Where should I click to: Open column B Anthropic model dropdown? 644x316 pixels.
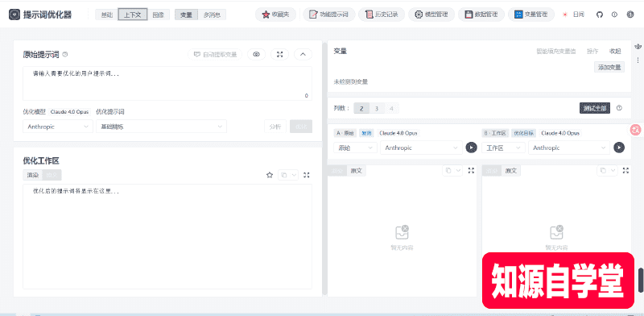click(x=569, y=148)
